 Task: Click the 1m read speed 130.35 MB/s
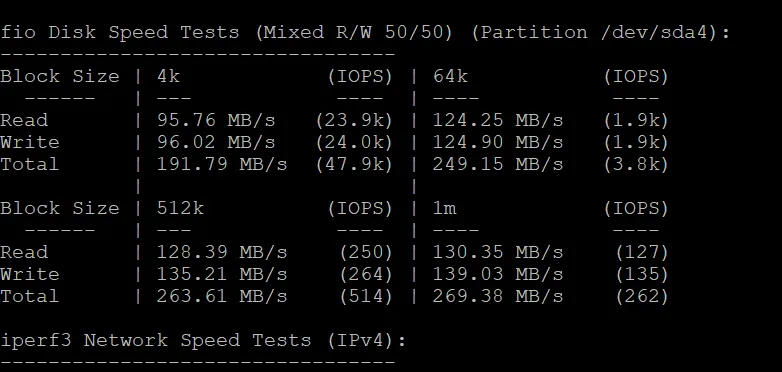[498, 252]
